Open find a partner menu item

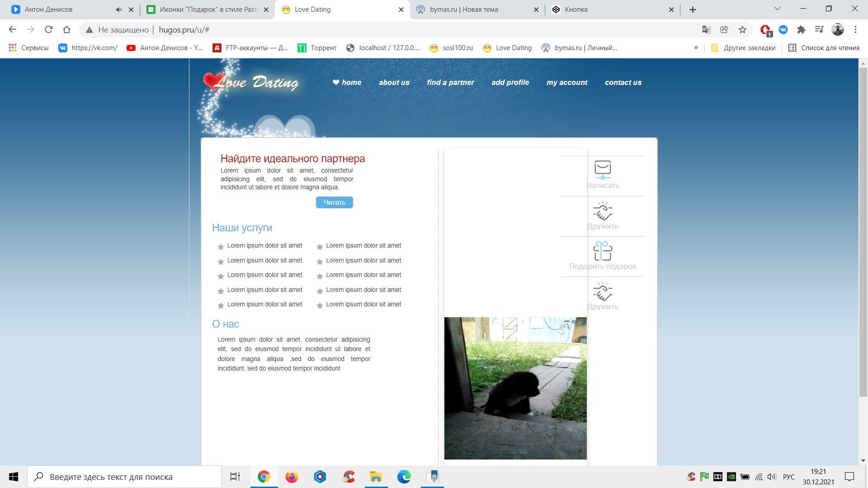tap(450, 82)
